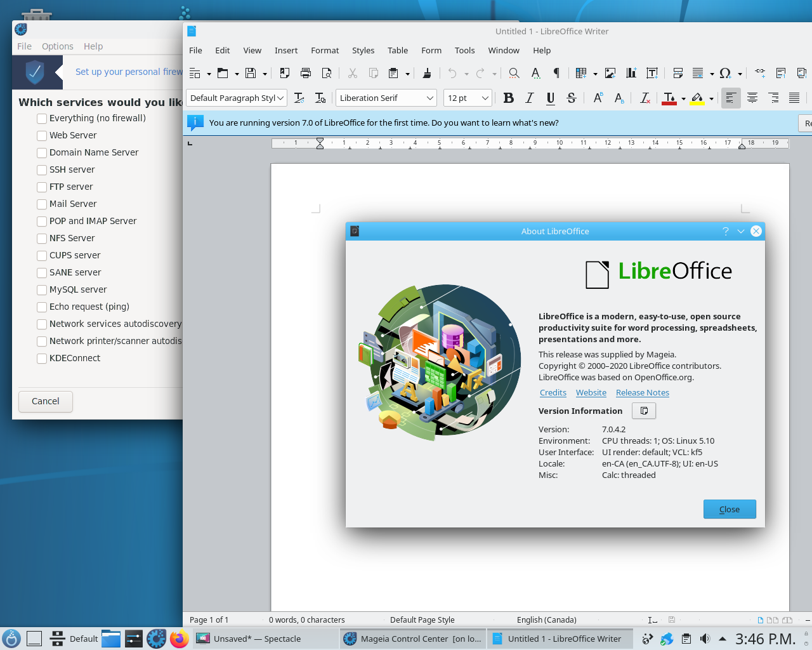Toggle Strikethrough formatting
Viewport: 812px width, 650px height.
point(571,98)
